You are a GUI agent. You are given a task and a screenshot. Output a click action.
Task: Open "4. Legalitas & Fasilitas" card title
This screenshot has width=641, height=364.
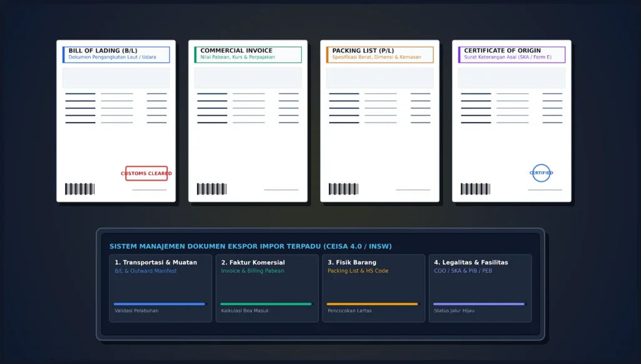coord(471,262)
